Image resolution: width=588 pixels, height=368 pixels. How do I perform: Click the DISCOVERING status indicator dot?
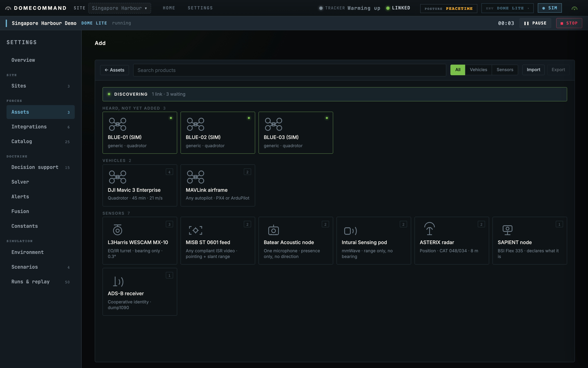tap(109, 94)
